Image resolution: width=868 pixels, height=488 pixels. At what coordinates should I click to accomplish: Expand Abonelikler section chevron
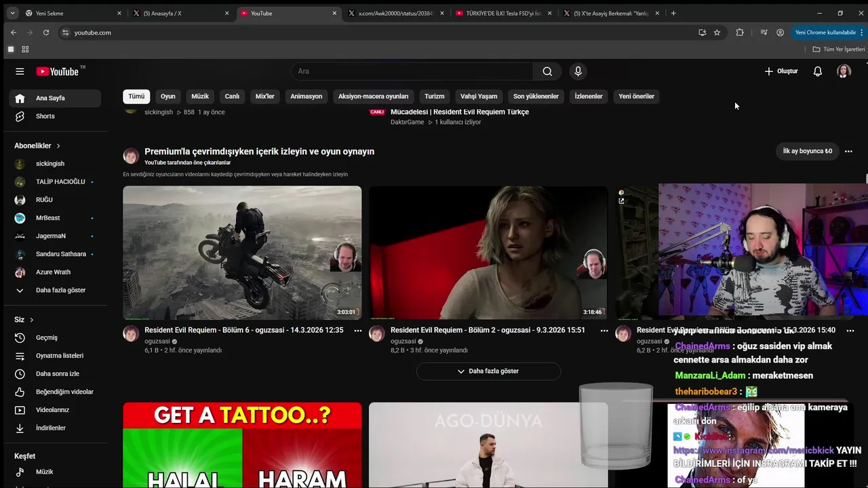coord(58,146)
